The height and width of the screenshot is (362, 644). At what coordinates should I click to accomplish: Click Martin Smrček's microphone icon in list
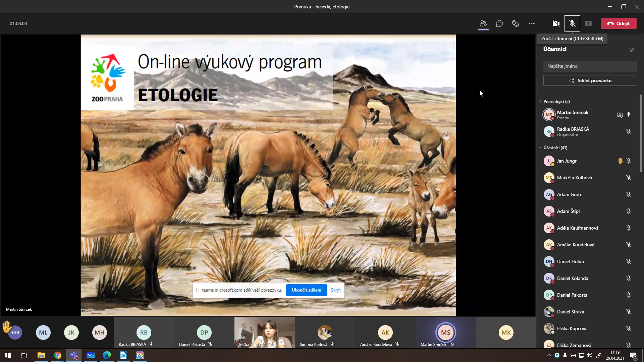tap(629, 115)
